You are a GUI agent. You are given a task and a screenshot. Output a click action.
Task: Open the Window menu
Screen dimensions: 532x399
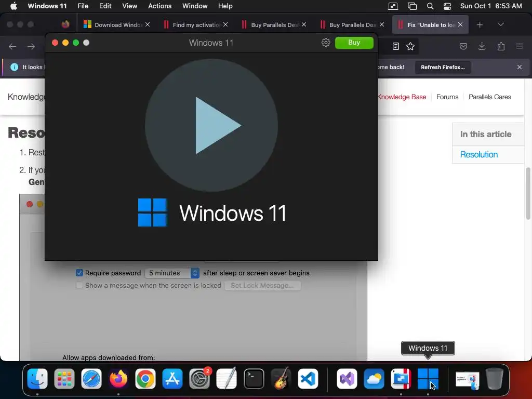click(195, 6)
